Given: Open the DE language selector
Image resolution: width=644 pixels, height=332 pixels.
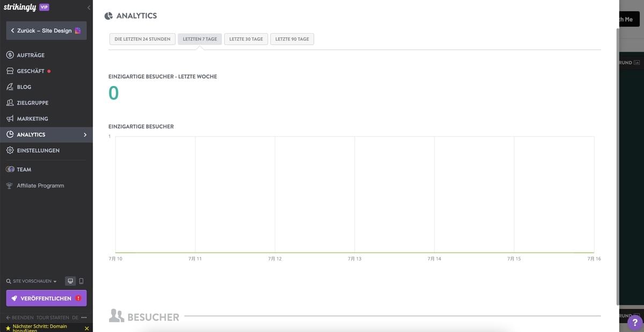Looking at the screenshot, I should tap(75, 317).
